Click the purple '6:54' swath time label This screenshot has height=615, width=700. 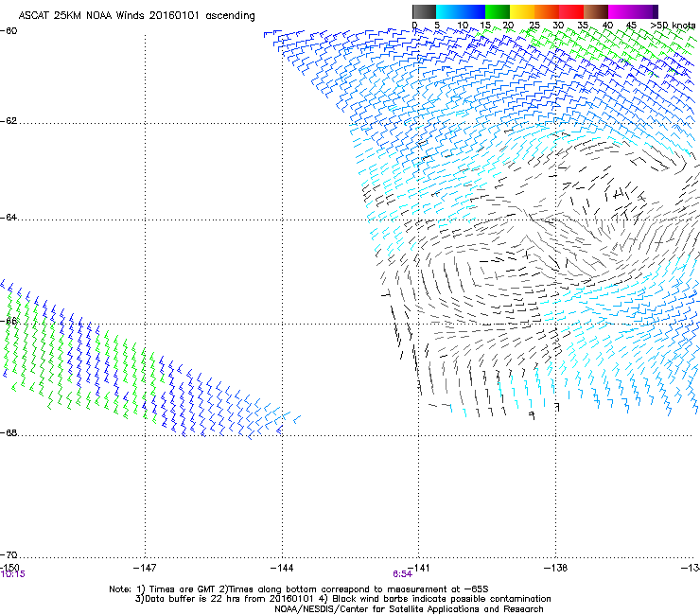402,574
